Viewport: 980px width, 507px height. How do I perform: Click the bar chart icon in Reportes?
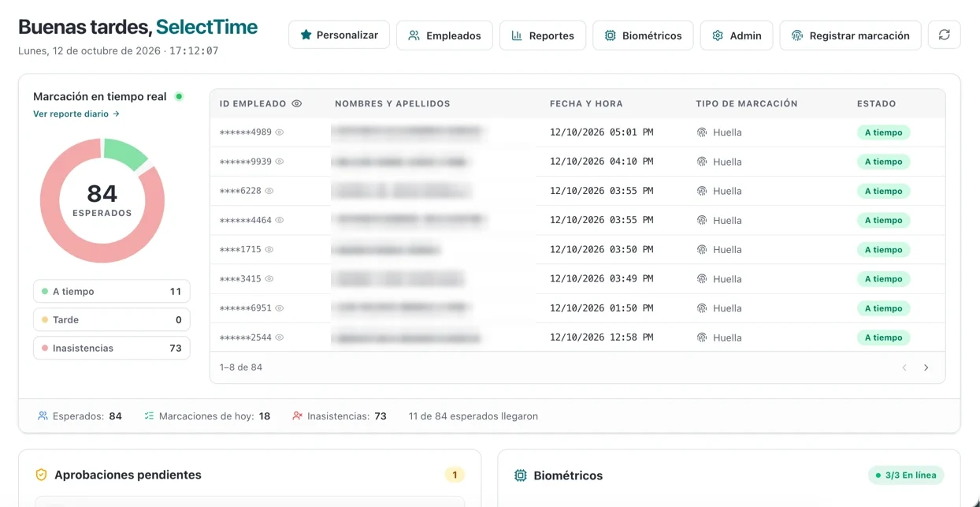(x=517, y=35)
